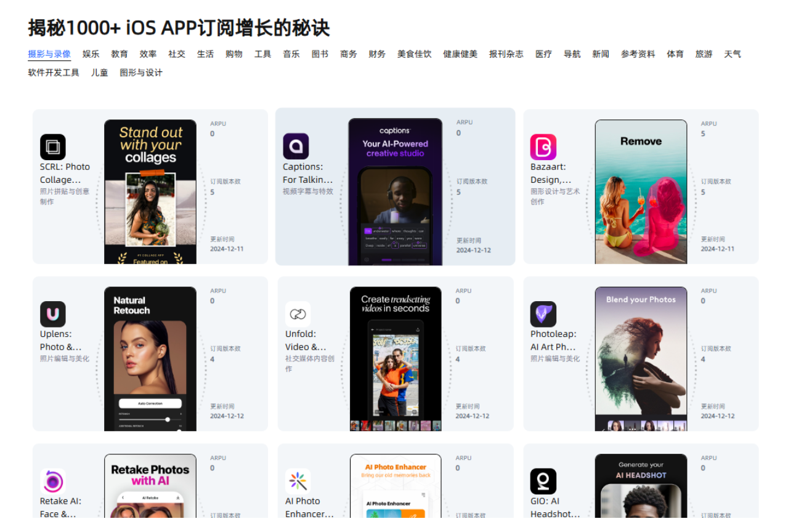Click the 视频字幕与特效 description
Image resolution: width=788 pixels, height=532 pixels.
308,191
